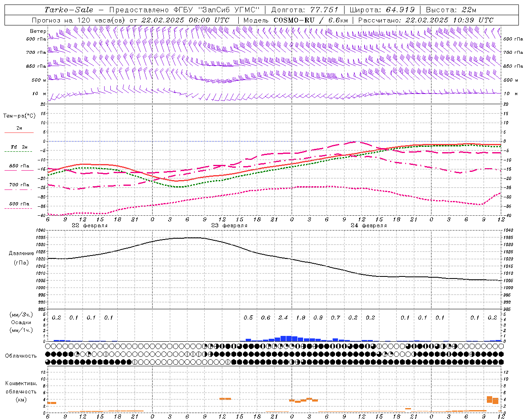The image size is (525, 420).
Task: Click the Давление panel title
Action: tap(21, 253)
